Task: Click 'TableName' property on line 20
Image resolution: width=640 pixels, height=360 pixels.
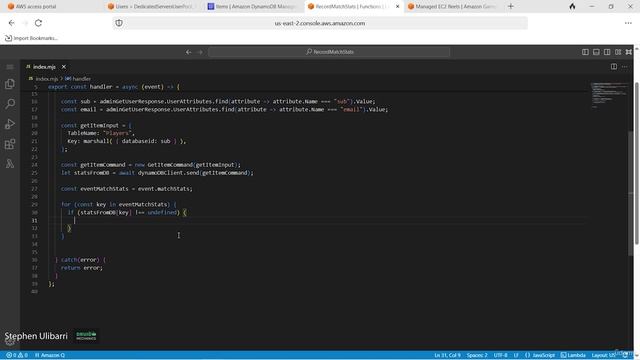Action: point(81,133)
